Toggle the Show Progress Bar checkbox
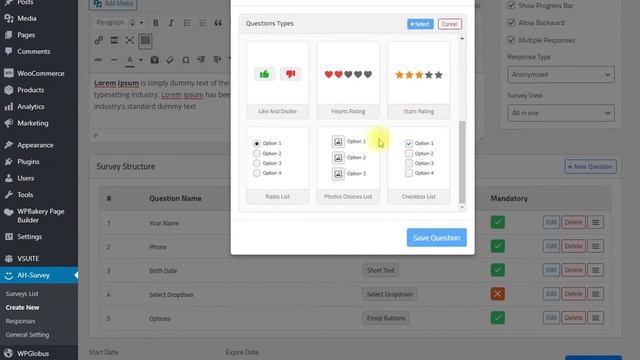The image size is (640, 360). [x=511, y=5]
